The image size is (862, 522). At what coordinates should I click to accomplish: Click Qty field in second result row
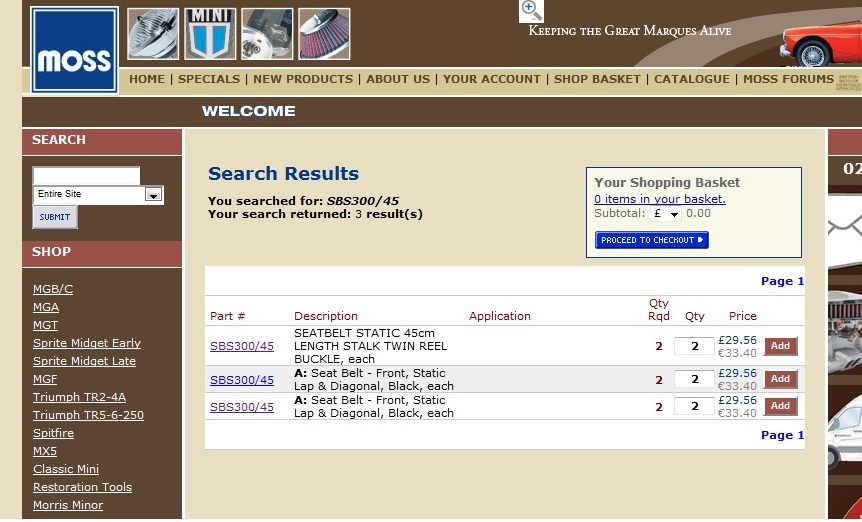coord(694,379)
